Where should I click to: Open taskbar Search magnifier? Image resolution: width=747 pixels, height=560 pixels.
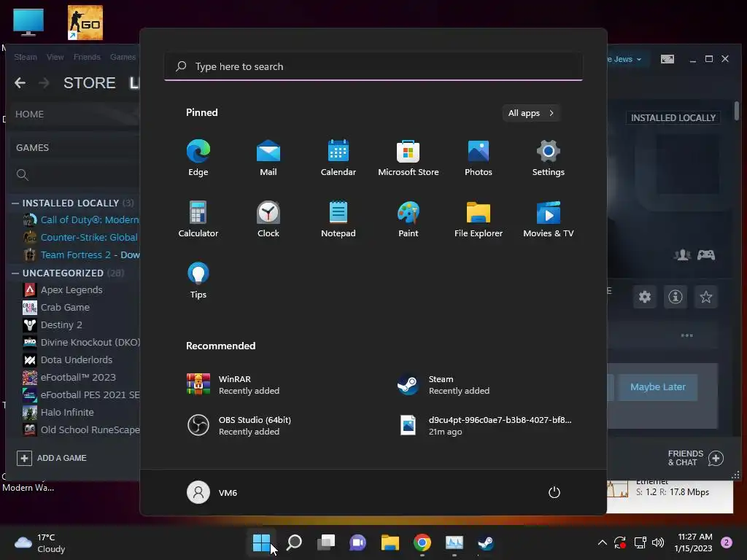(x=294, y=542)
